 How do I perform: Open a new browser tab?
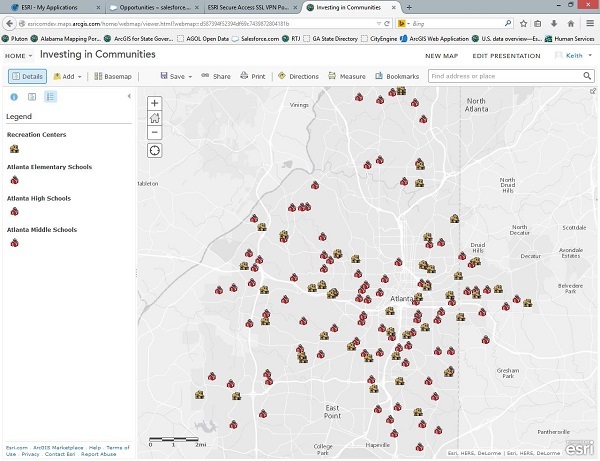tap(409, 7)
